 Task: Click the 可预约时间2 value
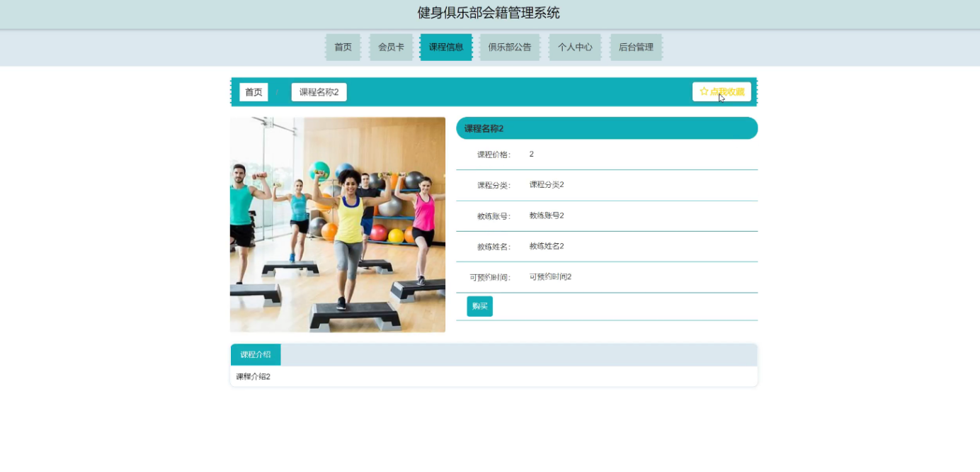pyautogui.click(x=550, y=277)
